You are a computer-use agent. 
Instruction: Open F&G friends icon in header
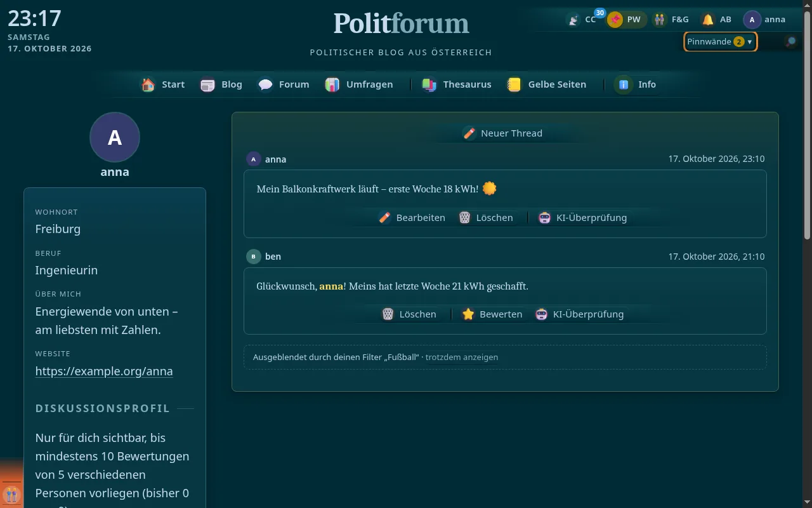[x=660, y=20]
